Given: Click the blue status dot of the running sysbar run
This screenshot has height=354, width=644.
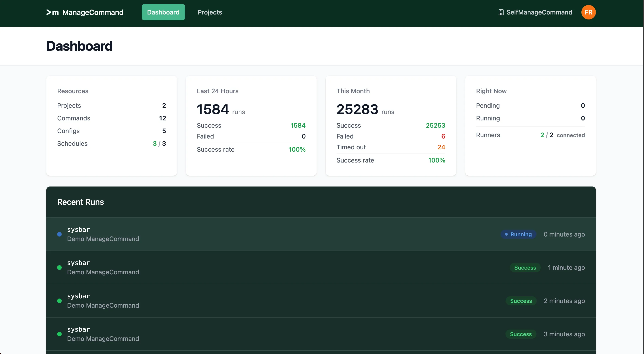Looking at the screenshot, I should click(x=59, y=234).
